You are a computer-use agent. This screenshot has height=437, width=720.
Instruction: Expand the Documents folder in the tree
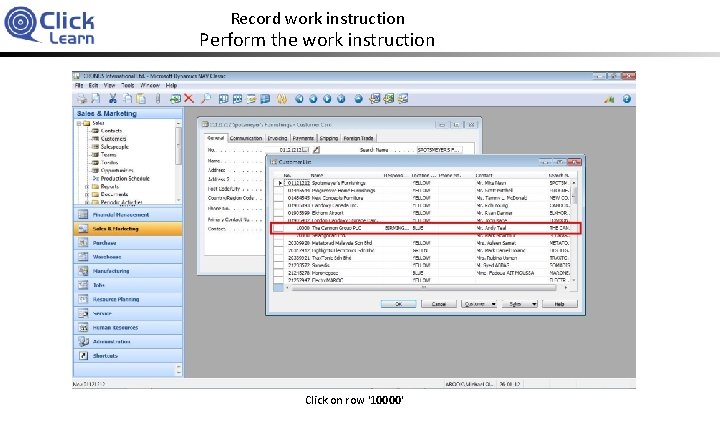[87, 195]
